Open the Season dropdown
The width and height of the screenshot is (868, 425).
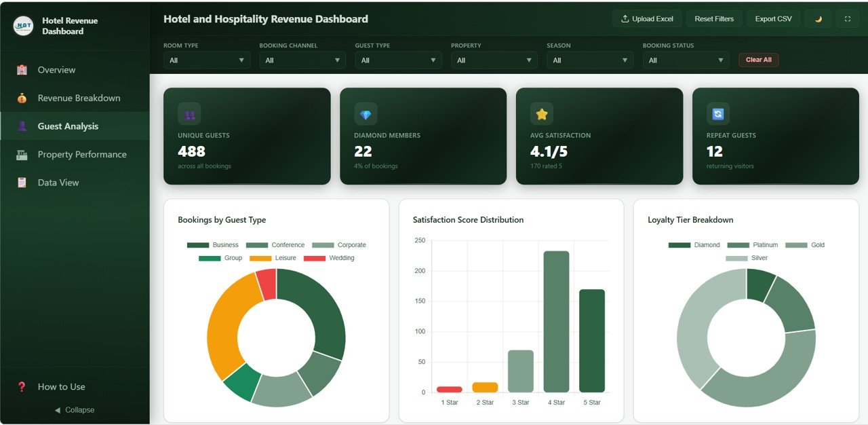point(589,60)
